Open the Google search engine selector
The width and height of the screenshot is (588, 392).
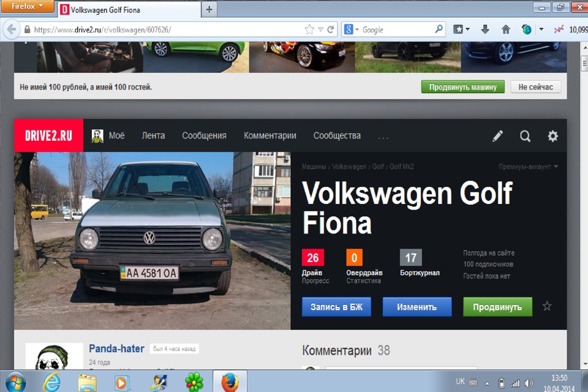tap(351, 29)
